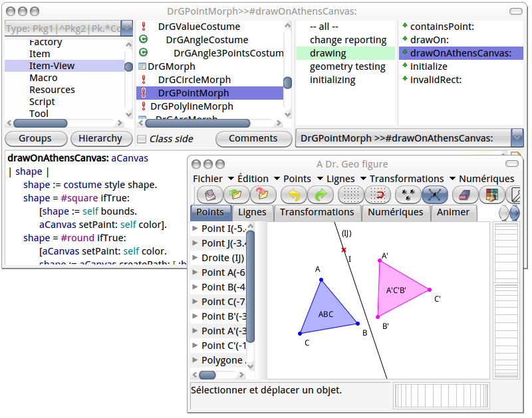The image size is (532, 418).
Task: Toggle the Class side checkbox
Action: [142, 139]
